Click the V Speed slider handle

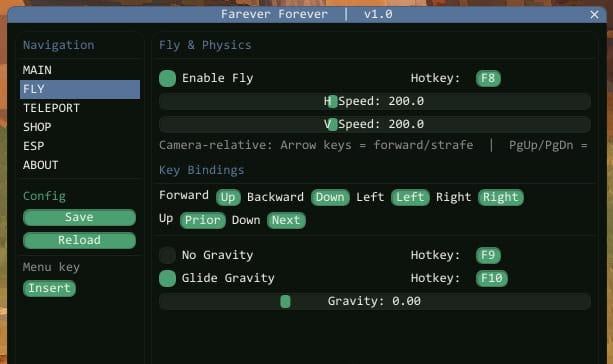[x=332, y=125]
